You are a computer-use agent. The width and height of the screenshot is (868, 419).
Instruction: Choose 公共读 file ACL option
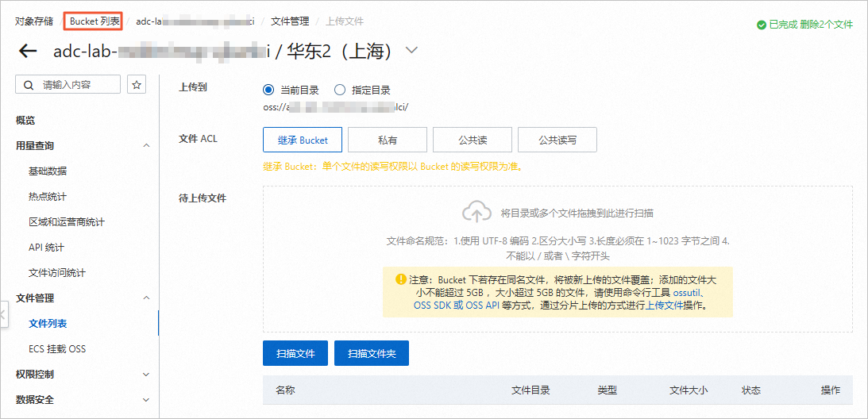point(473,140)
